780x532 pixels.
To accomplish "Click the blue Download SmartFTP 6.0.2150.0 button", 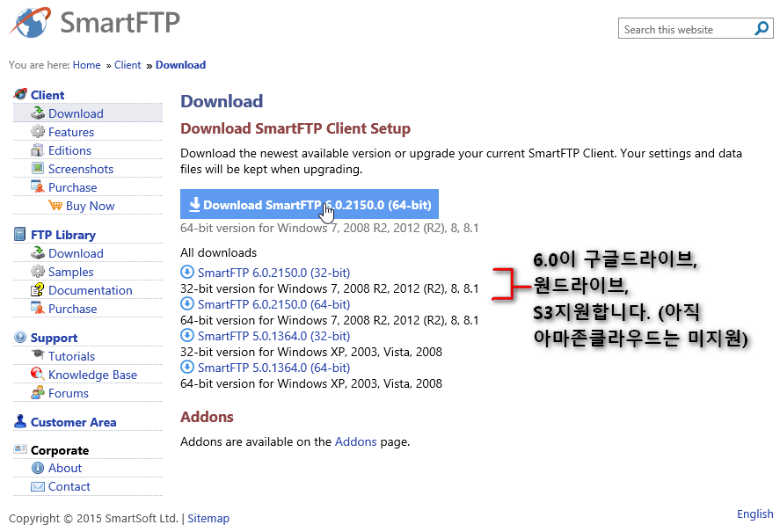I will click(310, 204).
